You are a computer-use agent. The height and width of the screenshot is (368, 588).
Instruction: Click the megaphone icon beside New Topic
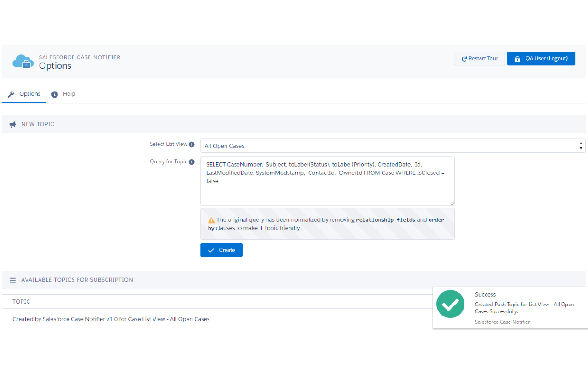13,124
